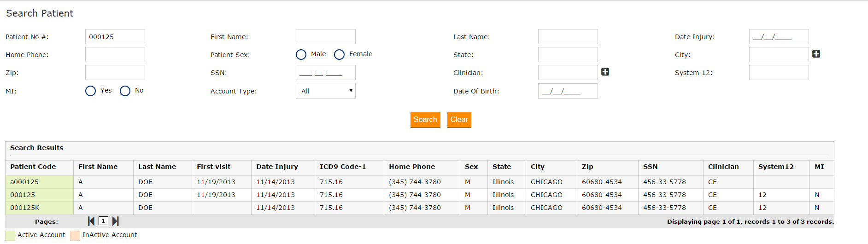The width and height of the screenshot is (868, 244).
Task: Choose No for MI
Action: pyautogui.click(x=125, y=91)
